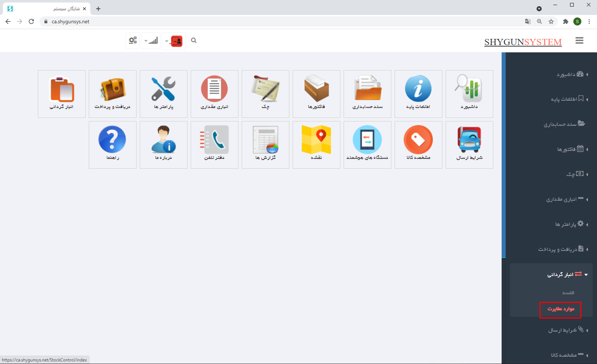Click the search magnifier in the toolbar
Screen dimensions: 597x364
coord(194,40)
